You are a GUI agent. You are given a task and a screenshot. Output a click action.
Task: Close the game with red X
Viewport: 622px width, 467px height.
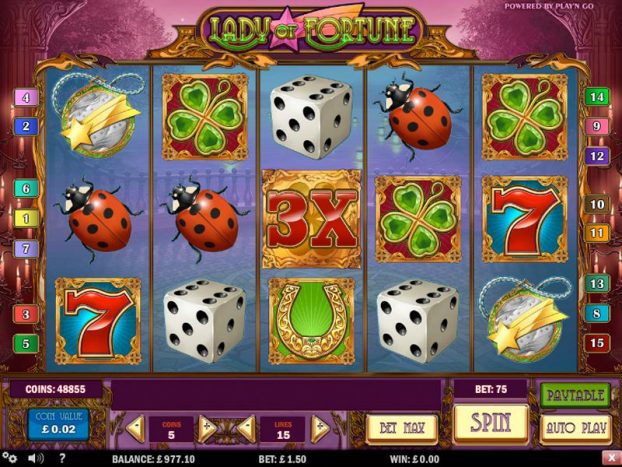tap(611, 458)
